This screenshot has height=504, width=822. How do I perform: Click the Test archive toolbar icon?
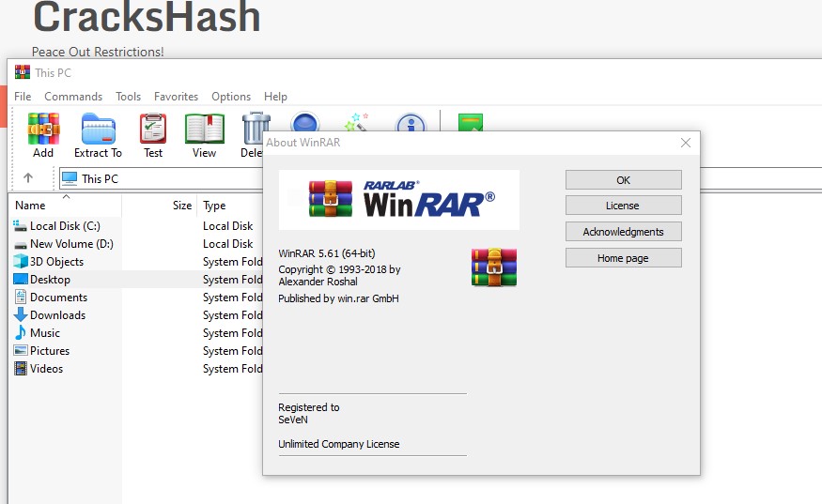153,129
